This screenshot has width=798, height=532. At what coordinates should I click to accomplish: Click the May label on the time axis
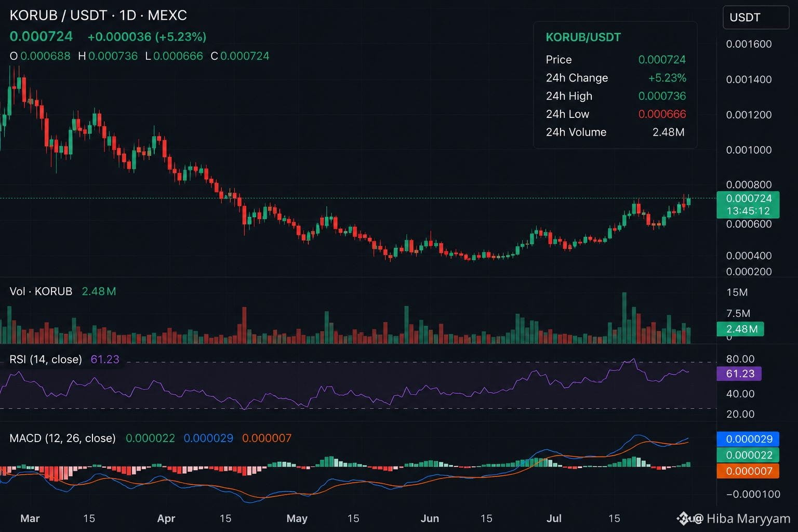(x=297, y=518)
